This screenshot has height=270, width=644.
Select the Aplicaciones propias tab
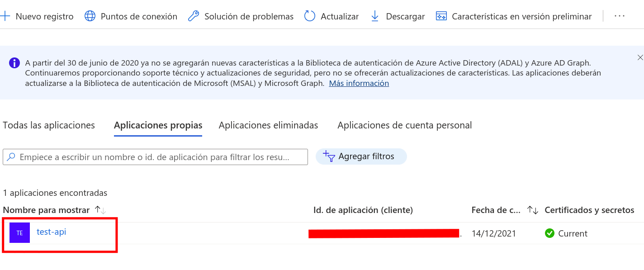pos(158,125)
